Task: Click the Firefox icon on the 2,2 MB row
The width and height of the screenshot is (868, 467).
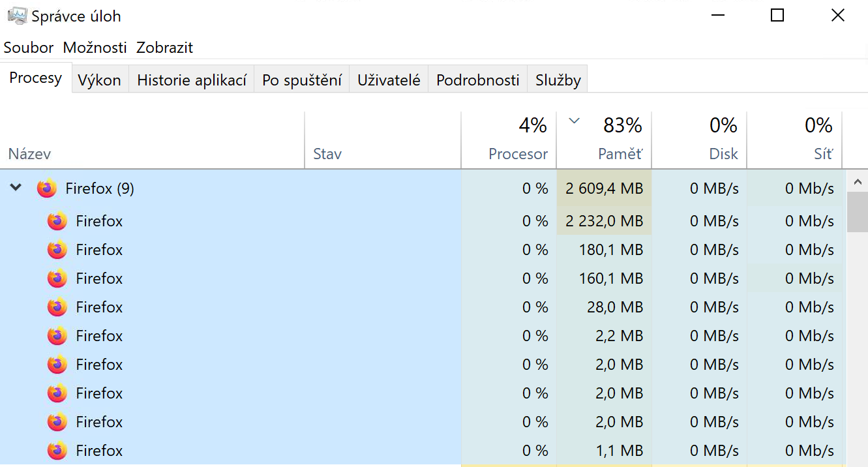Action: pos(57,335)
